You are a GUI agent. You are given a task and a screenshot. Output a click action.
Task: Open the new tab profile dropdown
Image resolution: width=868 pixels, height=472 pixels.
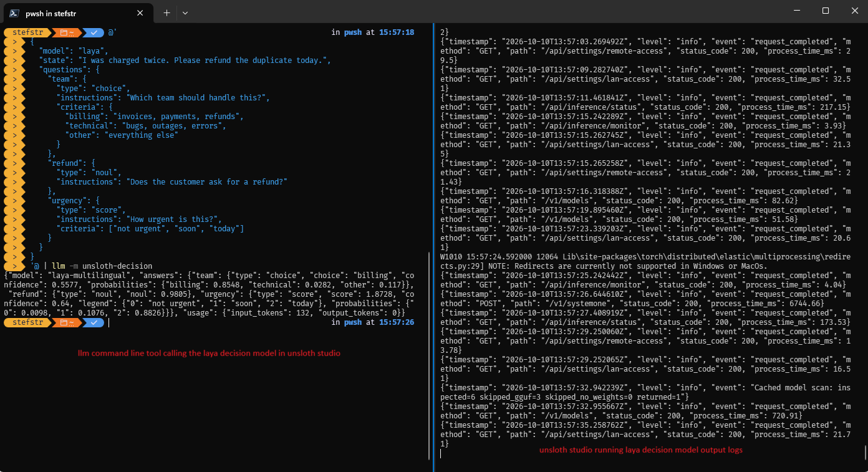pyautogui.click(x=185, y=12)
